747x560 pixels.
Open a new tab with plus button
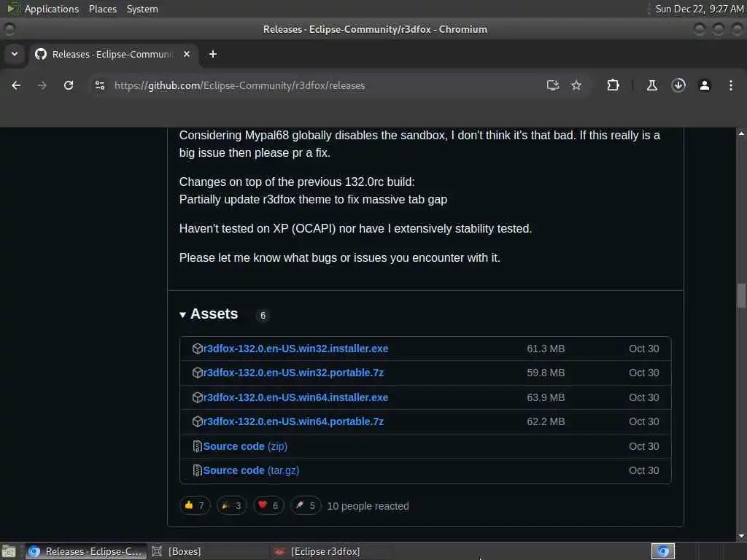pos(213,54)
